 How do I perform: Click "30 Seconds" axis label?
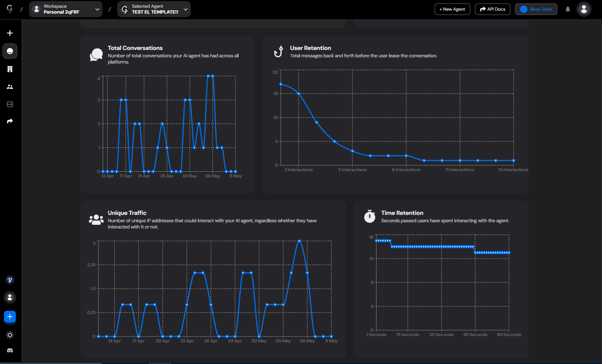click(441, 335)
